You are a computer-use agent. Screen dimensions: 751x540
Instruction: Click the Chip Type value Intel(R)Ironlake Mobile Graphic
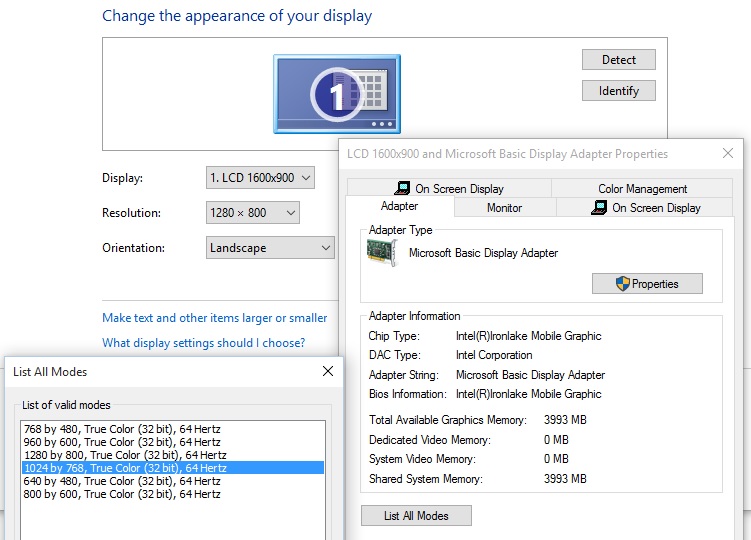click(528, 336)
